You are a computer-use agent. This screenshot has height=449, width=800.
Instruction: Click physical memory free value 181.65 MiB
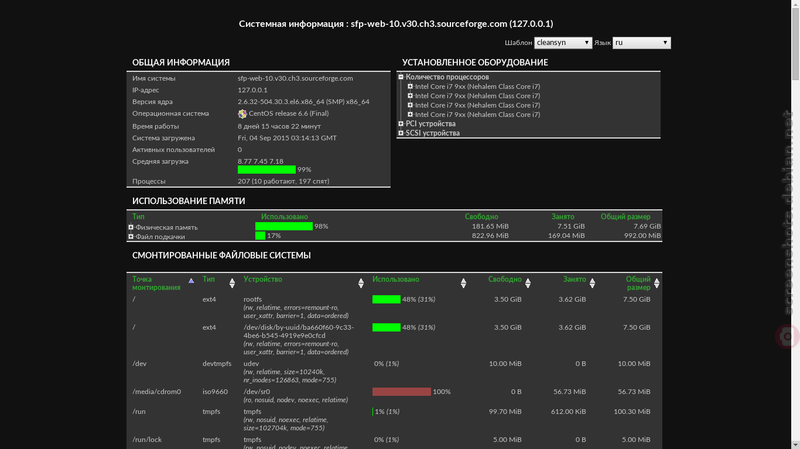[x=490, y=226]
